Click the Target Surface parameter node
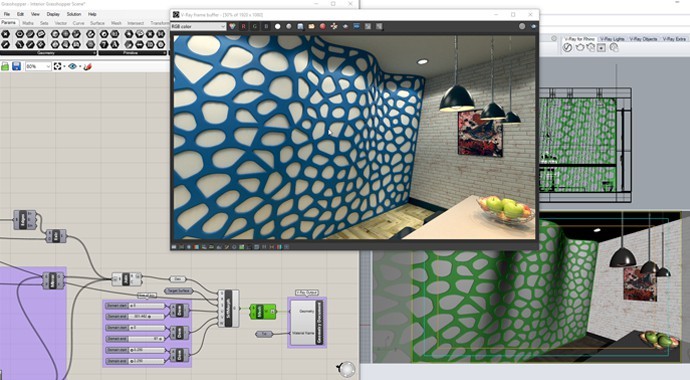Screen dimensions: 690x380 click(178, 291)
